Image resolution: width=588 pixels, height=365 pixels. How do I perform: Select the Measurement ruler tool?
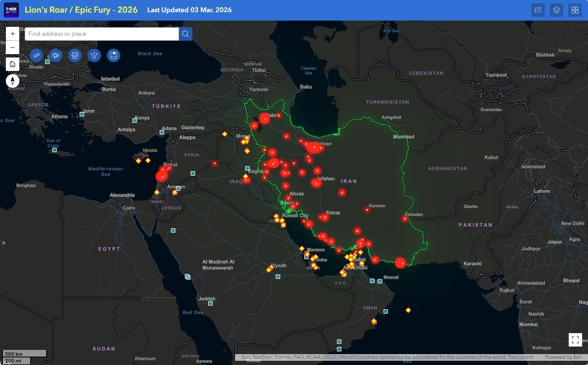(36, 55)
